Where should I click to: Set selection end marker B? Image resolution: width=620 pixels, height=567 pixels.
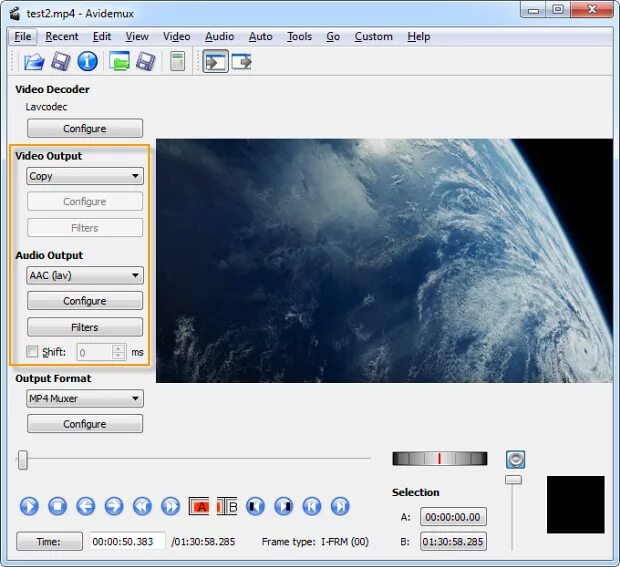(x=227, y=506)
